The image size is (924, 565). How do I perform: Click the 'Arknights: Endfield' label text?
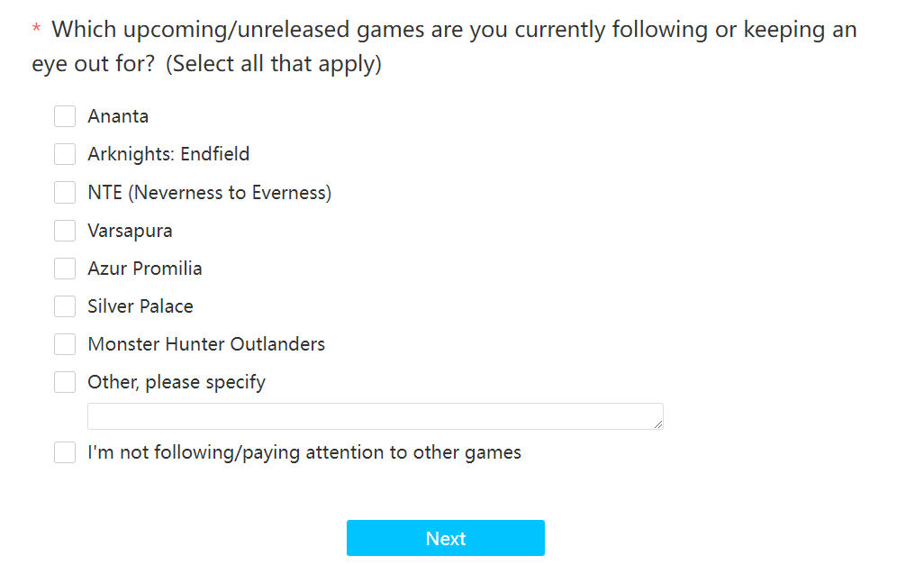[x=168, y=154]
